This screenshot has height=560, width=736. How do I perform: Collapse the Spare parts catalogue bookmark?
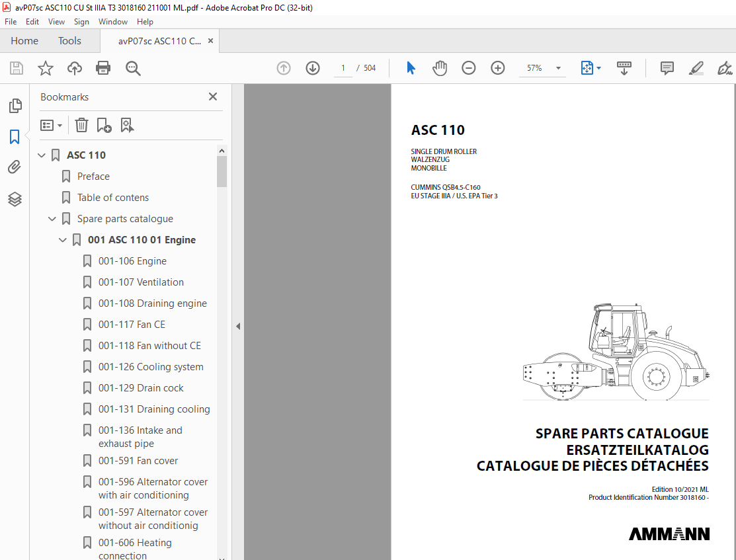[52, 219]
